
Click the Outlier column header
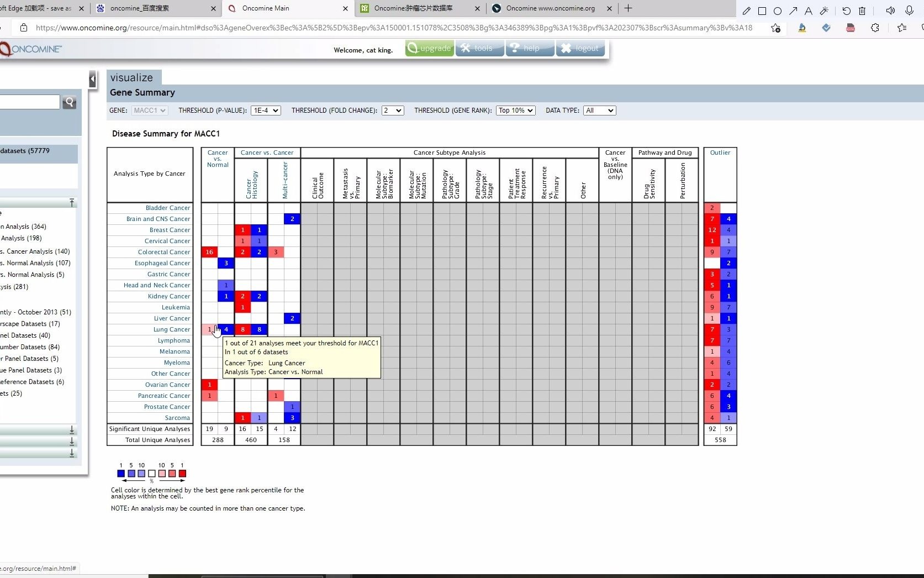point(720,153)
